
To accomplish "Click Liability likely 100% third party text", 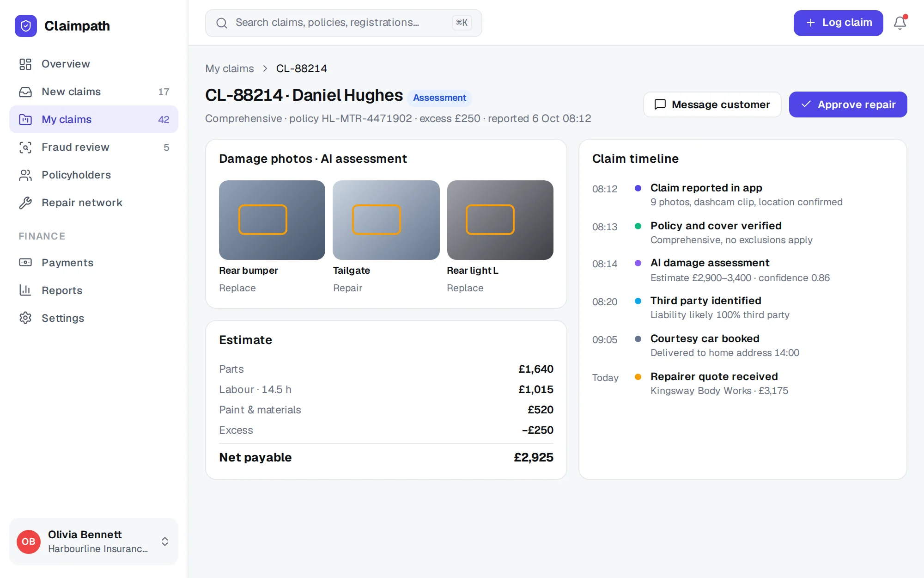I will pyautogui.click(x=720, y=315).
